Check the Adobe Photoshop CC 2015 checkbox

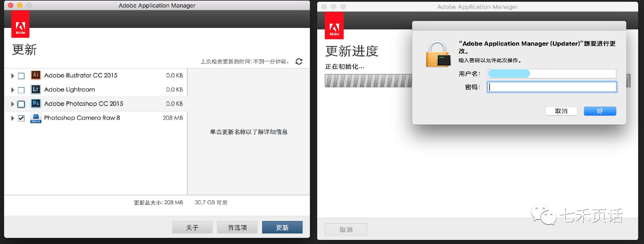click(21, 104)
